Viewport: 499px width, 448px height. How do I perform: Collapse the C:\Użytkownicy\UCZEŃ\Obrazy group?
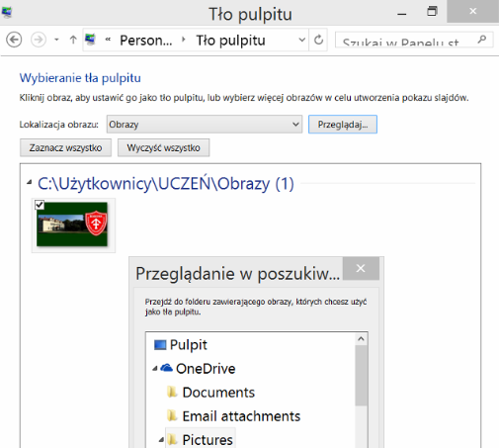(x=29, y=182)
